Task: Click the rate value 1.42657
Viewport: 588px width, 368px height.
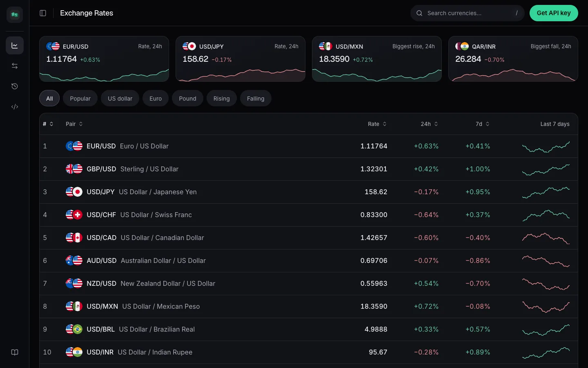Action: (374, 238)
